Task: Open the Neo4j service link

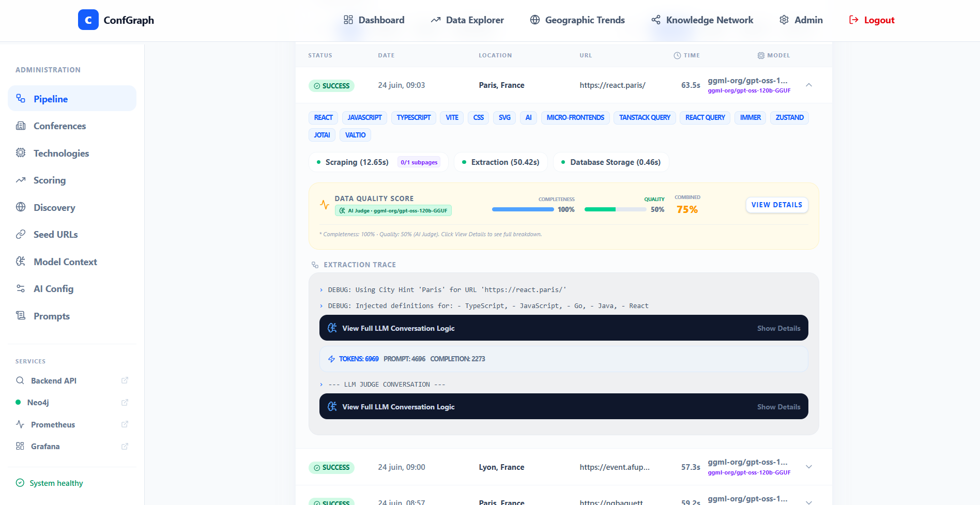Action: click(x=72, y=403)
